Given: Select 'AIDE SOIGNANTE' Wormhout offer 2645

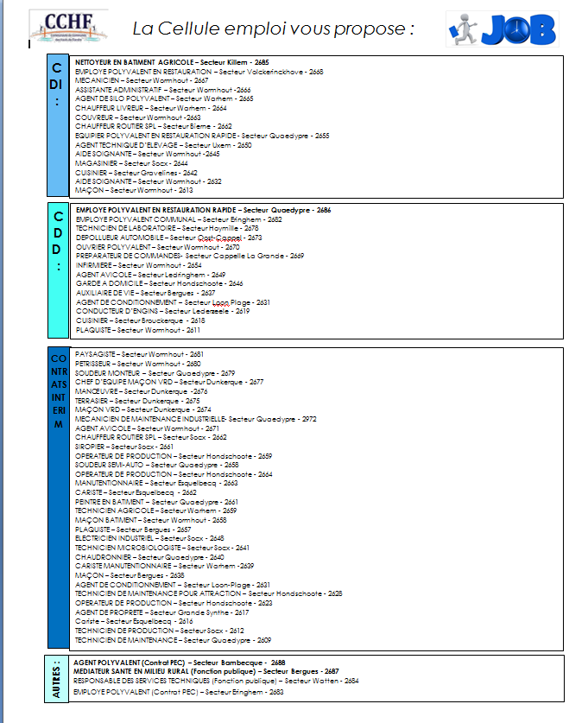Looking at the screenshot, I should (x=148, y=154).
